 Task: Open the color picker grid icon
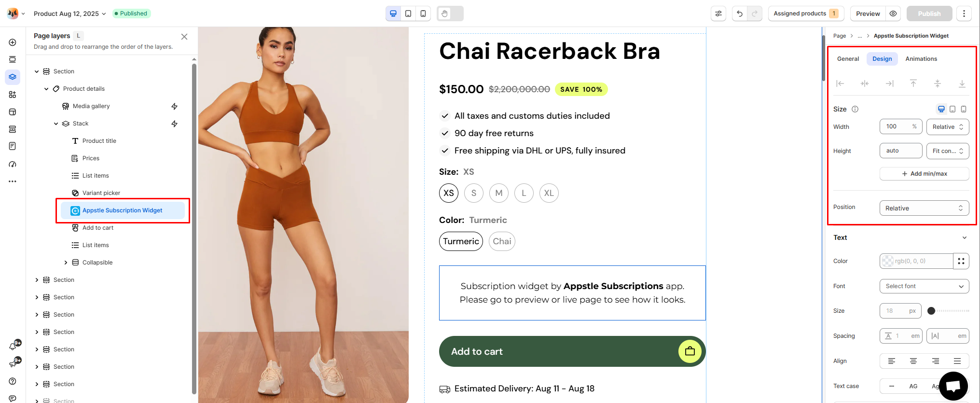[961, 261]
